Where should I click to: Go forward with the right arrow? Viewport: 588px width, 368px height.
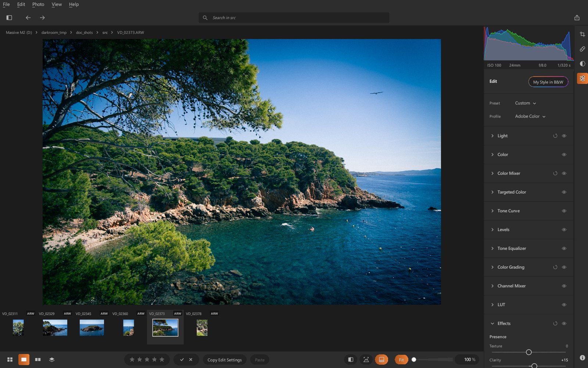pos(42,18)
